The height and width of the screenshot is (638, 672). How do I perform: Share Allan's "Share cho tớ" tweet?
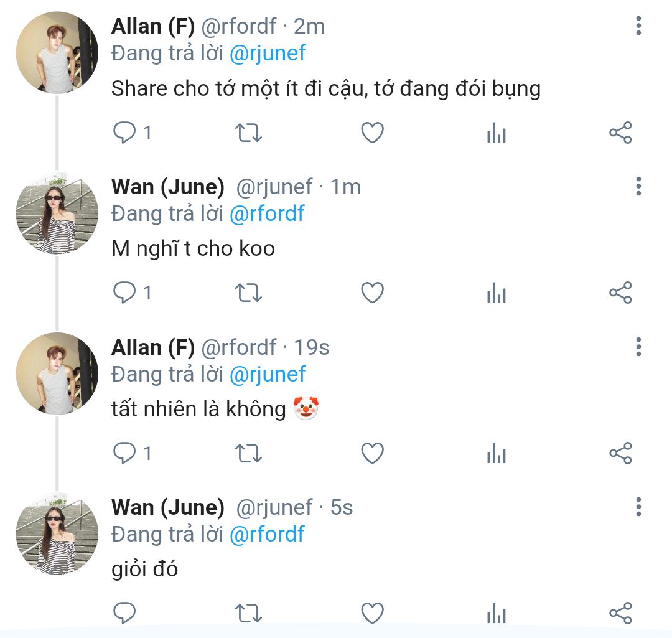620,133
